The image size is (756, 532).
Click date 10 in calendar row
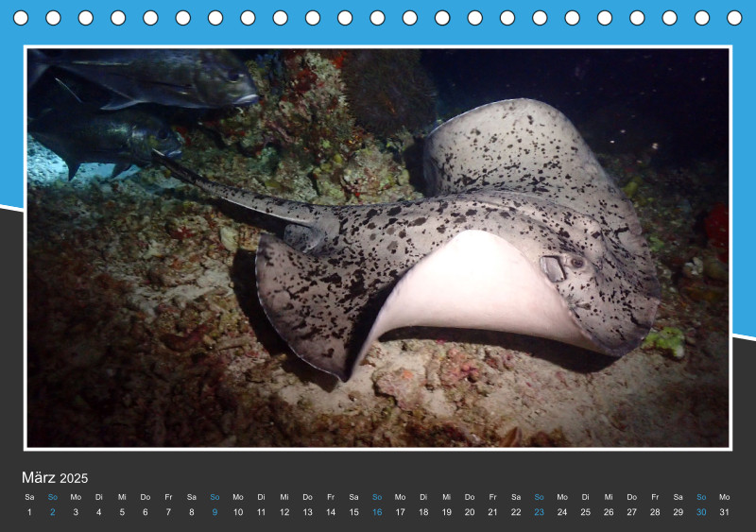(x=238, y=512)
